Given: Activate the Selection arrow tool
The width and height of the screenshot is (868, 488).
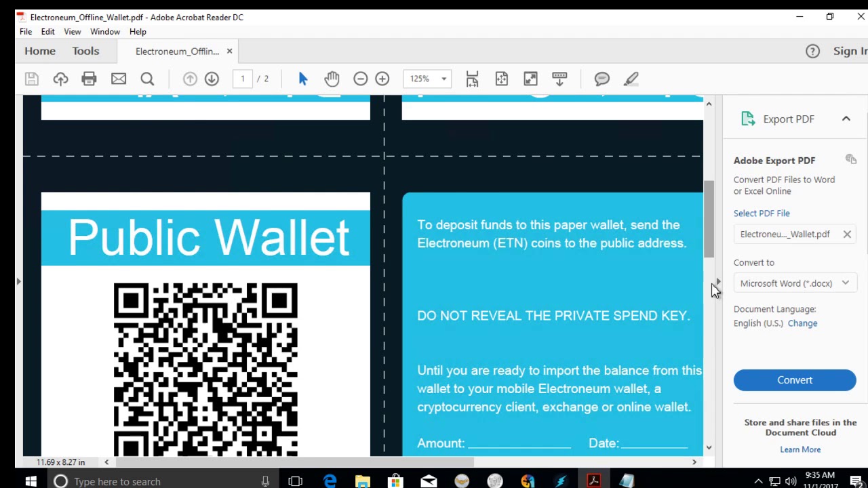Looking at the screenshot, I should click(x=303, y=79).
